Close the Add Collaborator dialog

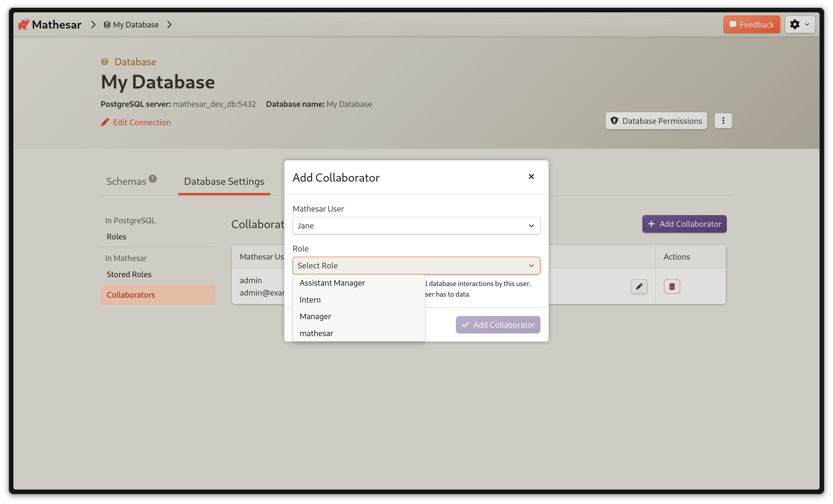531,177
